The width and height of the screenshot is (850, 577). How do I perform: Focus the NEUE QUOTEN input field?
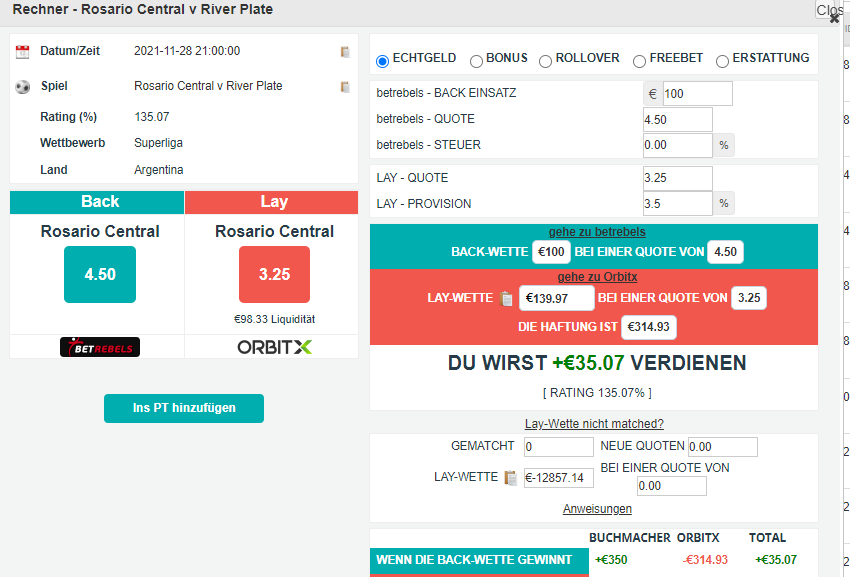tap(723, 447)
